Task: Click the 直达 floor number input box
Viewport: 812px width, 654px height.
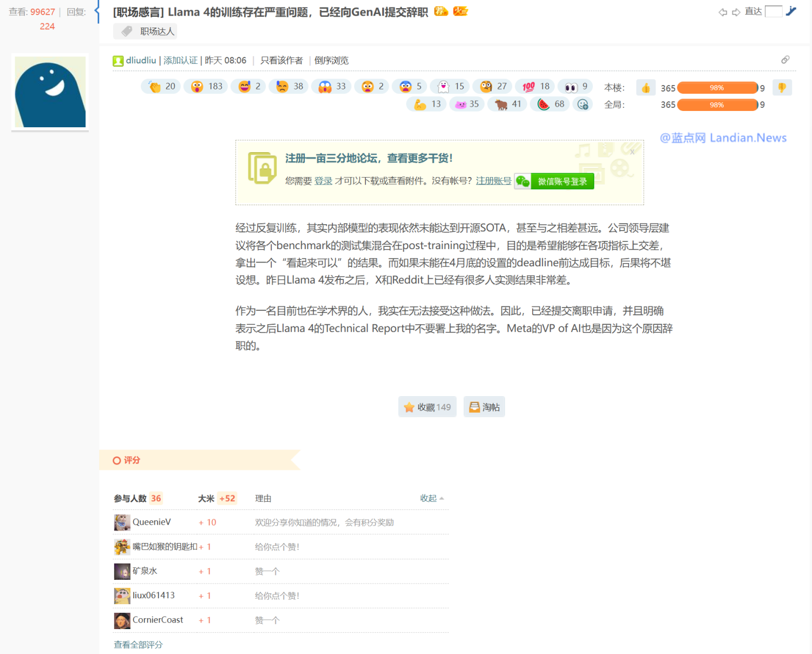Action: pos(773,11)
